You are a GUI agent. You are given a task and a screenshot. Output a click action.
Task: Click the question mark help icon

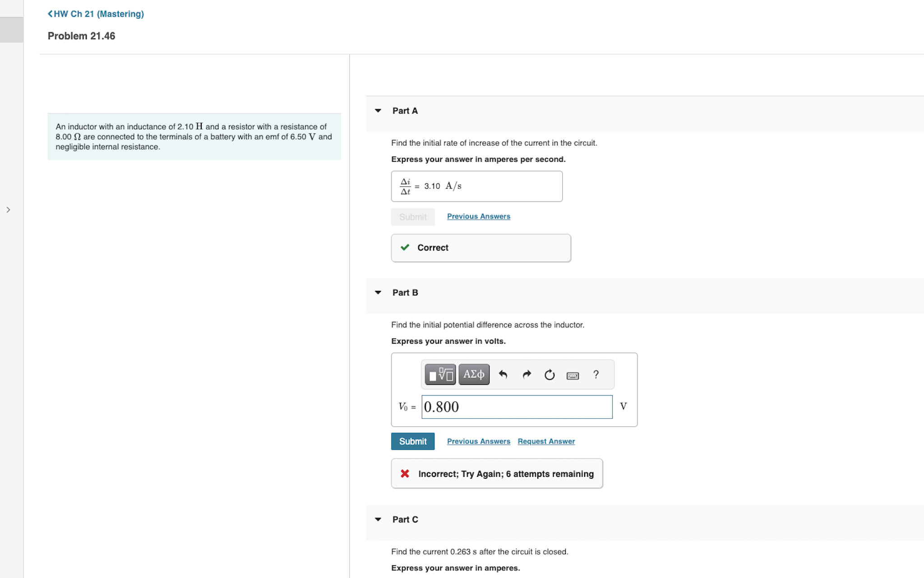(596, 374)
